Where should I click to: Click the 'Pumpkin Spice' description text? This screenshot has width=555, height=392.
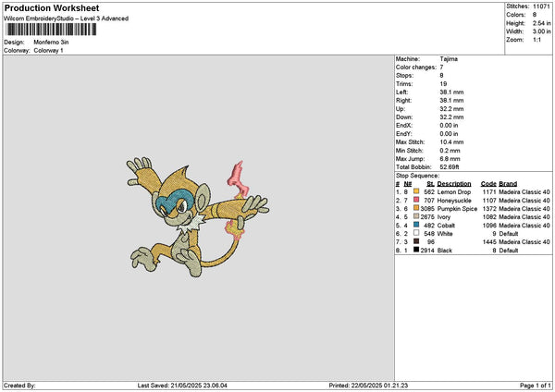(457, 209)
